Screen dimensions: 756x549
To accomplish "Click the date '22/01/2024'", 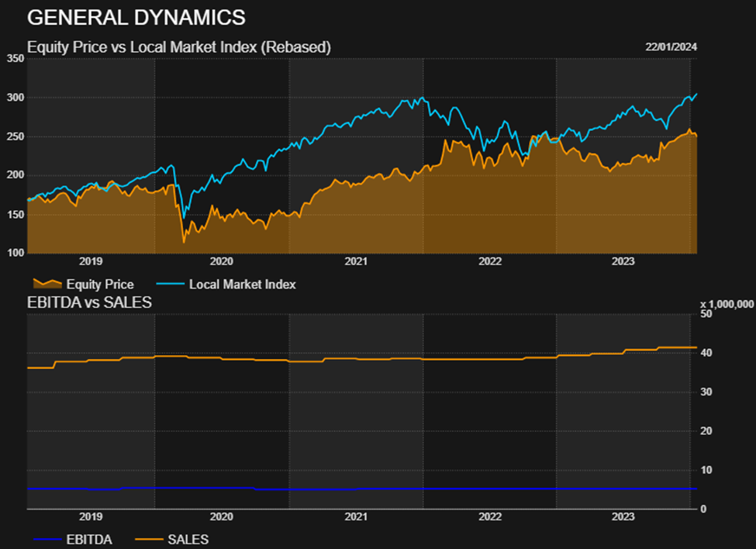I will tap(671, 47).
